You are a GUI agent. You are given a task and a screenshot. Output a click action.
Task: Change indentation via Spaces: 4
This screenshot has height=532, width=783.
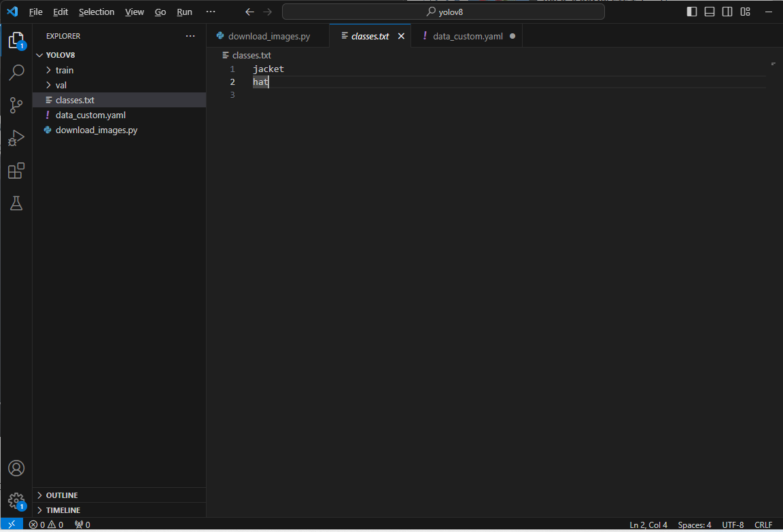point(694,525)
